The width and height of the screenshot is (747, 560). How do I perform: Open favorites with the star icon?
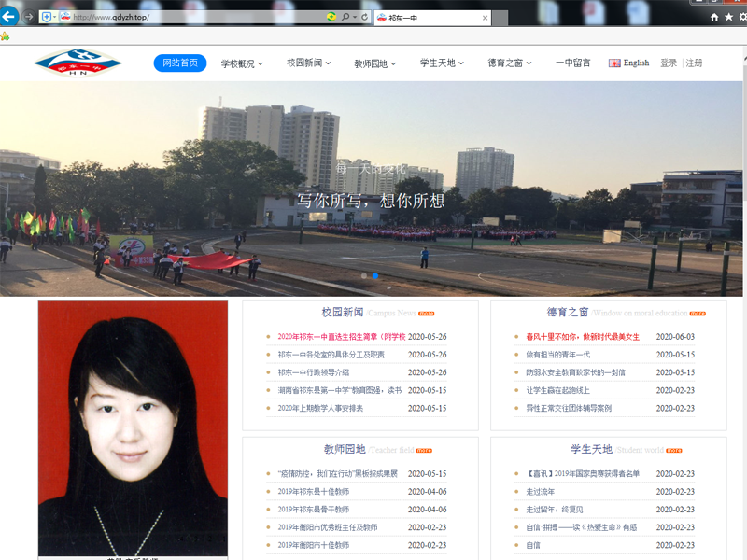click(x=728, y=17)
